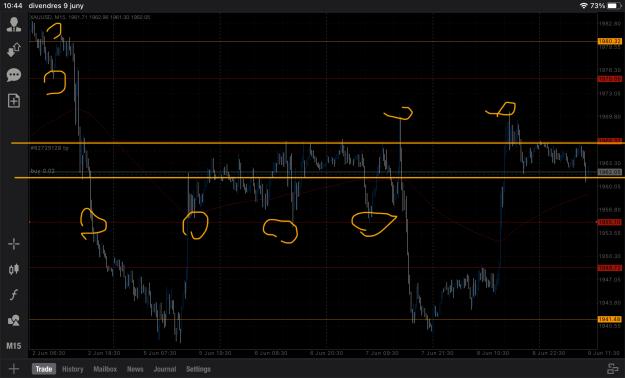The height and width of the screenshot is (378, 625).
Task: Open the Journal tab
Action: (165, 369)
